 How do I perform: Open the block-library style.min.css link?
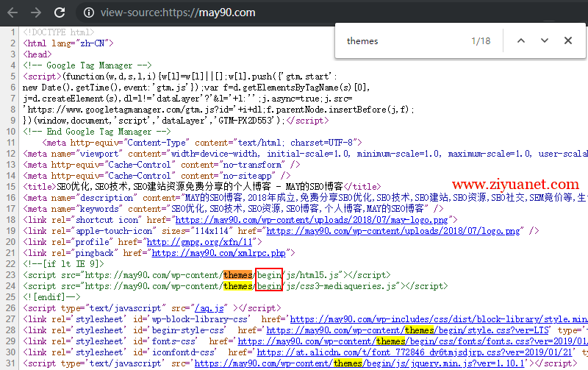tap(439, 319)
